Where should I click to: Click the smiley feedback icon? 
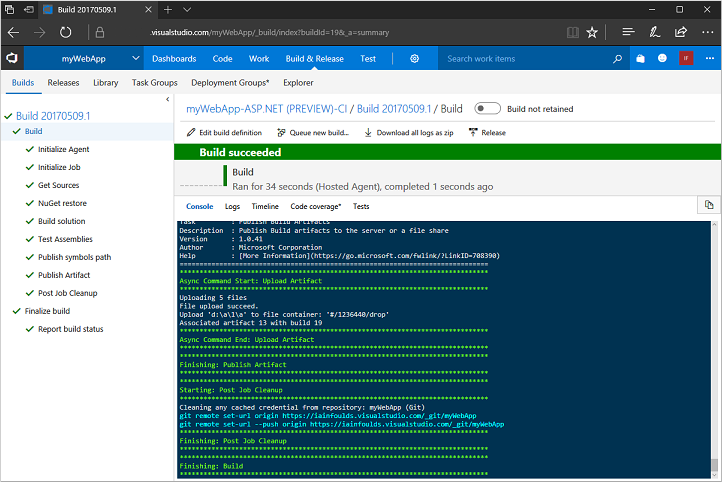click(662, 58)
